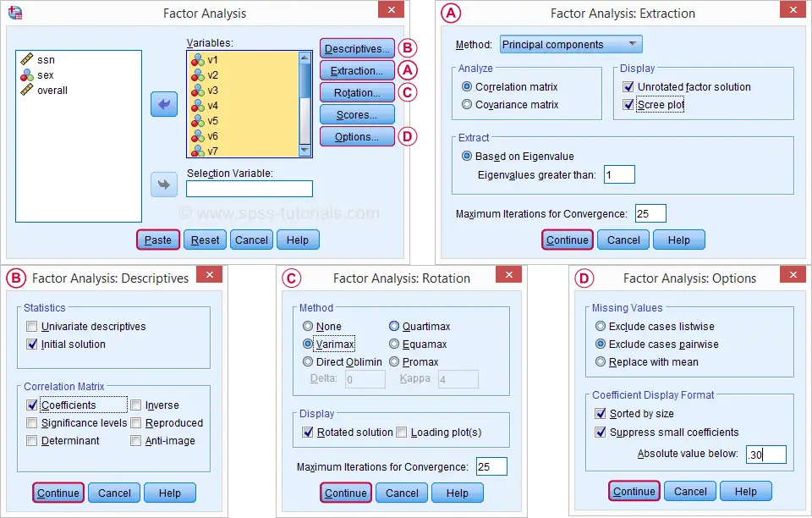
Task: Toggle Determinant checkbox
Action: coord(31,440)
